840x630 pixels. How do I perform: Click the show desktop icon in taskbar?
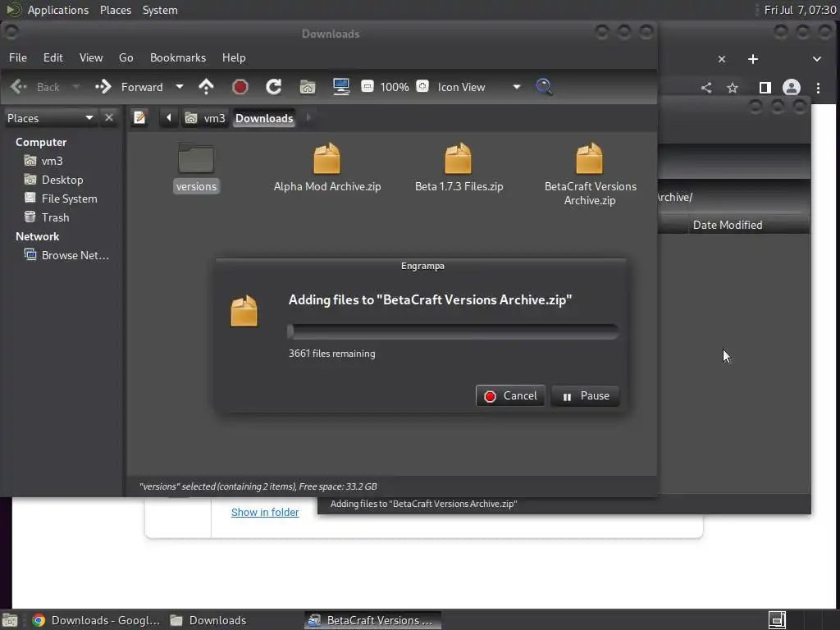pyautogui.click(x=10, y=620)
